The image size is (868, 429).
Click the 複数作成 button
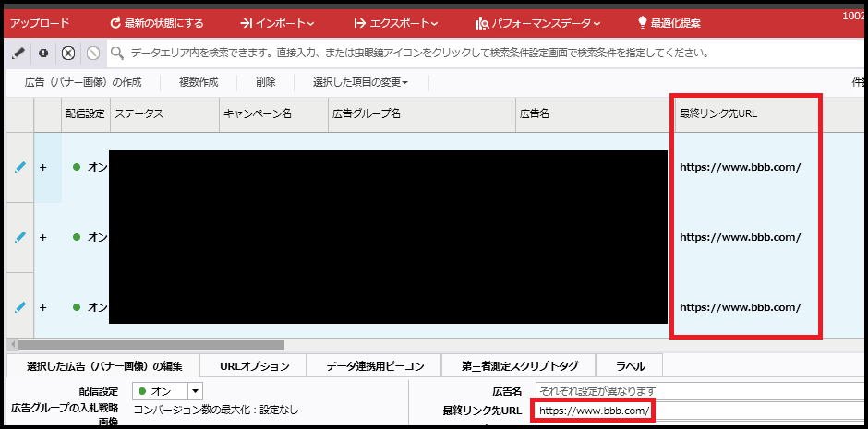click(199, 82)
